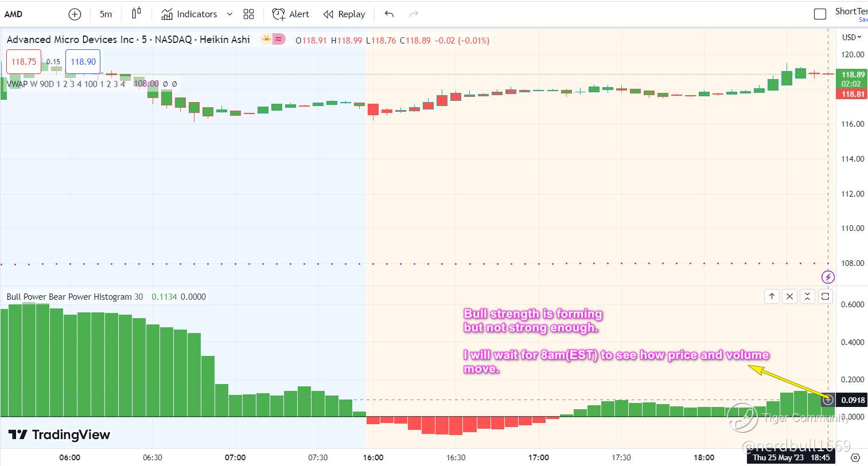
Task: Maximize the histogram pane
Action: (825, 296)
